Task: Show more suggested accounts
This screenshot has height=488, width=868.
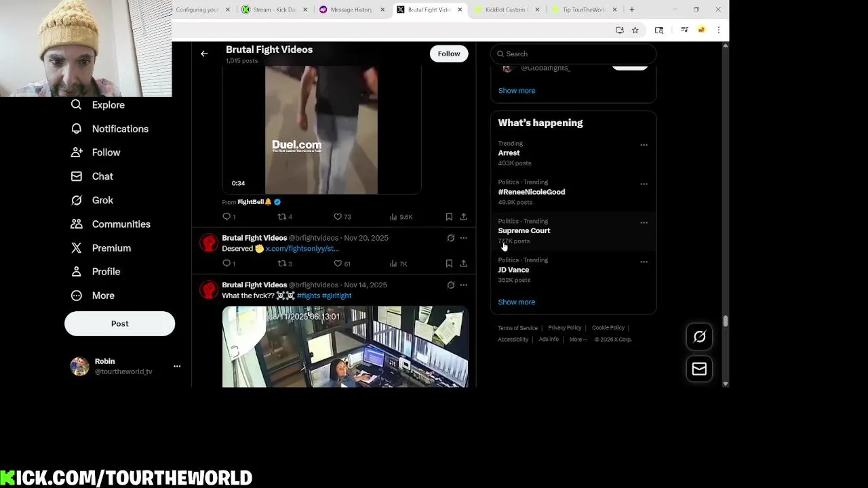Action: (517, 91)
